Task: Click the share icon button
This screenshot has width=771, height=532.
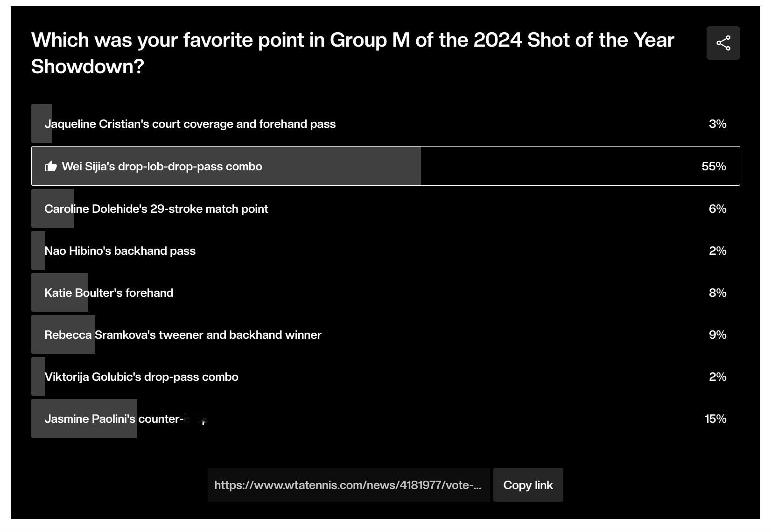Action: point(723,43)
